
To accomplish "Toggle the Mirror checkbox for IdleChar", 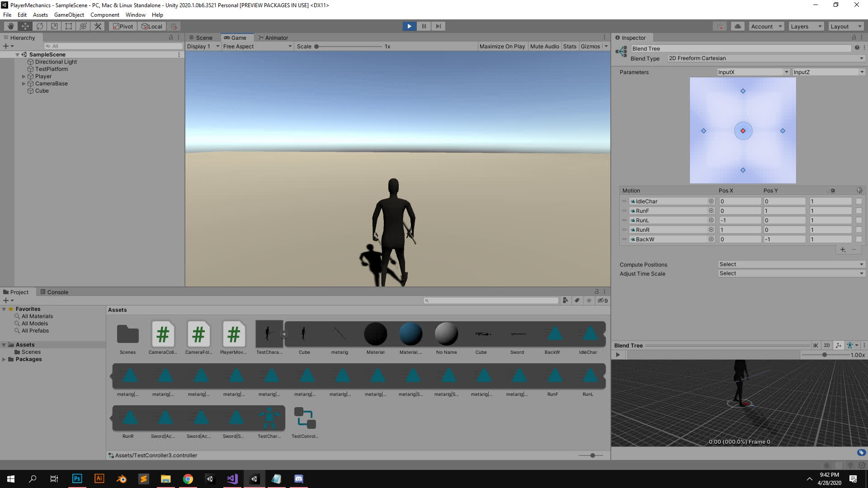I will pos(859,202).
